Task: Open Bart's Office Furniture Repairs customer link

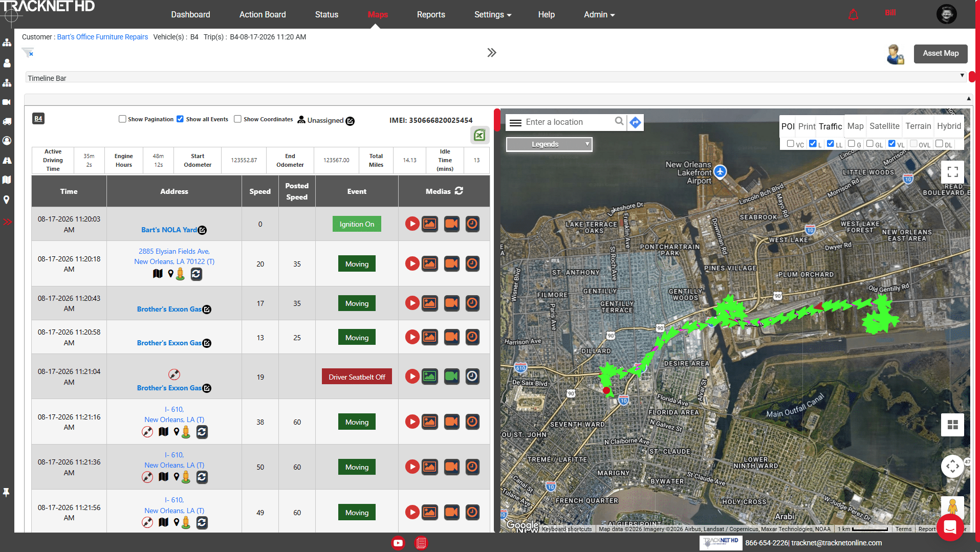Action: [x=102, y=37]
